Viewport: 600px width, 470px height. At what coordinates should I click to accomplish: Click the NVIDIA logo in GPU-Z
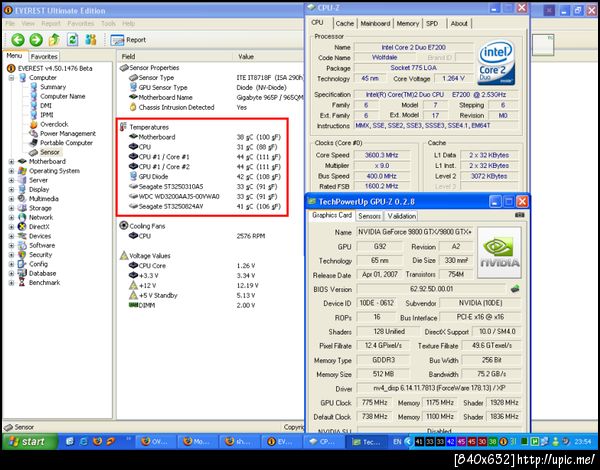click(x=499, y=253)
